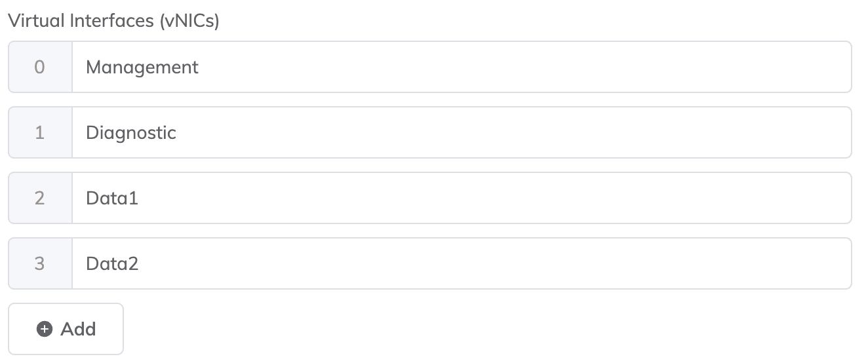
Task: Click index label 0 beside Management
Action: [x=39, y=67]
